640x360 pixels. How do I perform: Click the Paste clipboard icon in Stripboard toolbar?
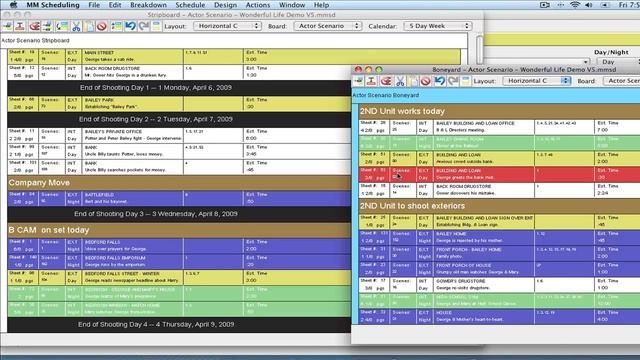pos(89,27)
